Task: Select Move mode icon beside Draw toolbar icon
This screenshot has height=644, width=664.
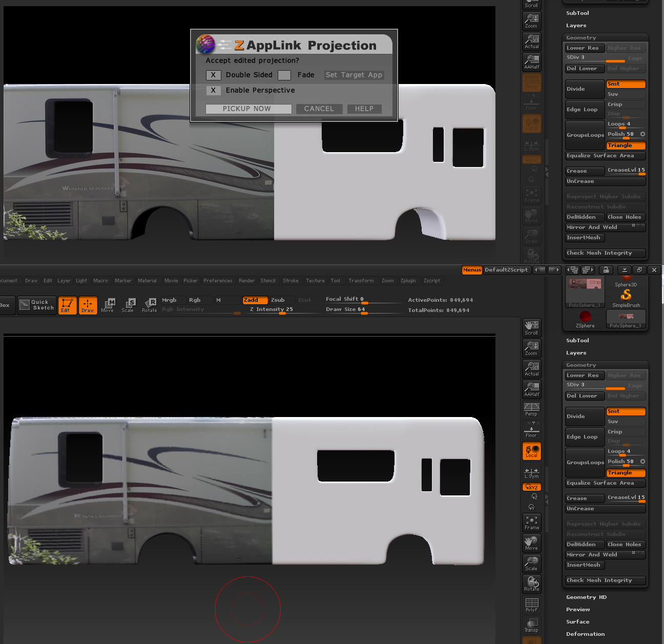Action: point(108,305)
